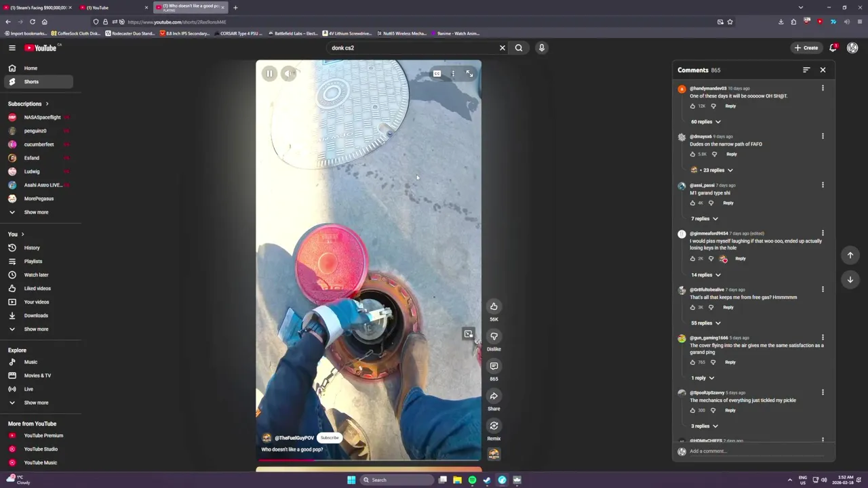Enter fullscreen for the Short

[x=469, y=73]
